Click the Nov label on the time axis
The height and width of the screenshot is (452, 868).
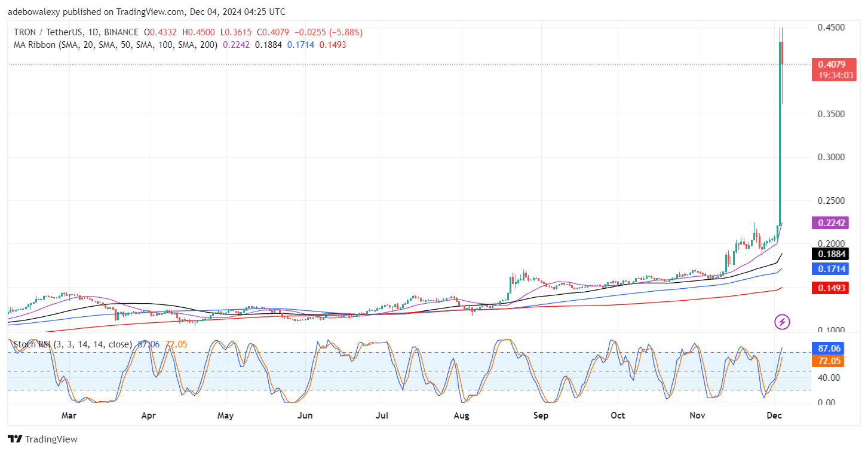click(x=697, y=415)
